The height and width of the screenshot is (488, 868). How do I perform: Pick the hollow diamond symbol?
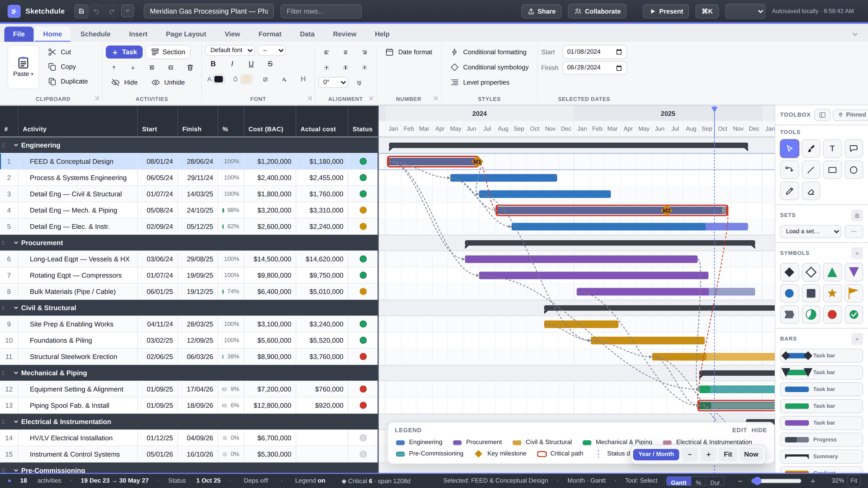coord(811,272)
